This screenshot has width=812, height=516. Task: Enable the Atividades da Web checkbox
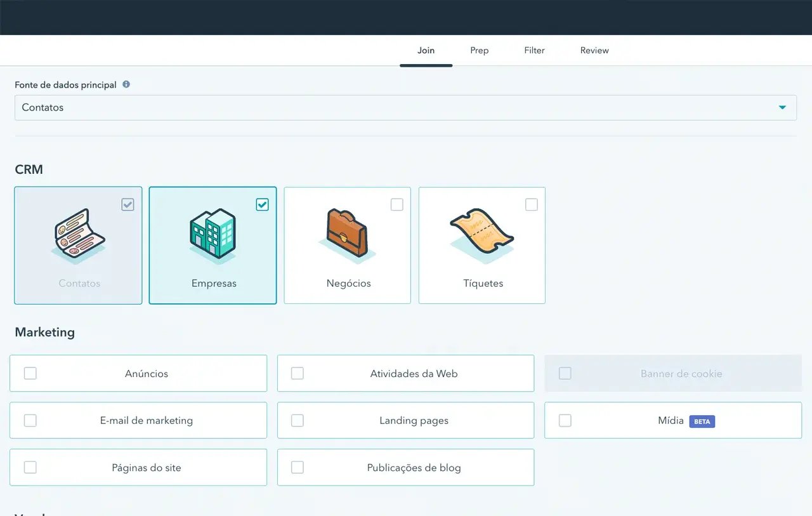point(297,373)
